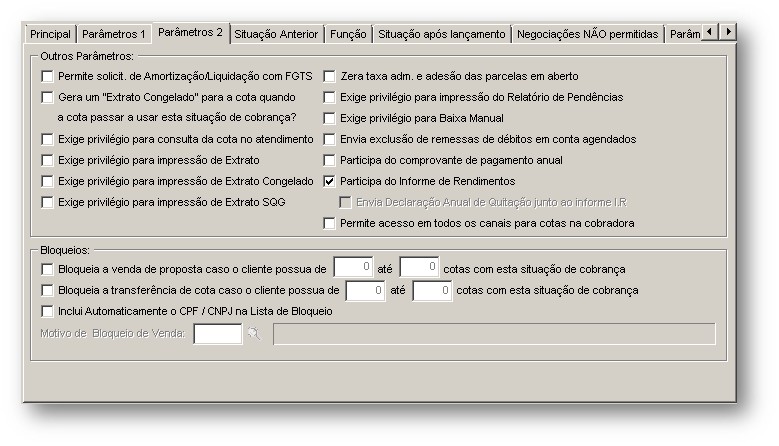Image resolution: width=779 pixels, height=446 pixels.
Task: Toggle Gera um Extrato Congelado checkbox
Action: pyautogui.click(x=47, y=97)
